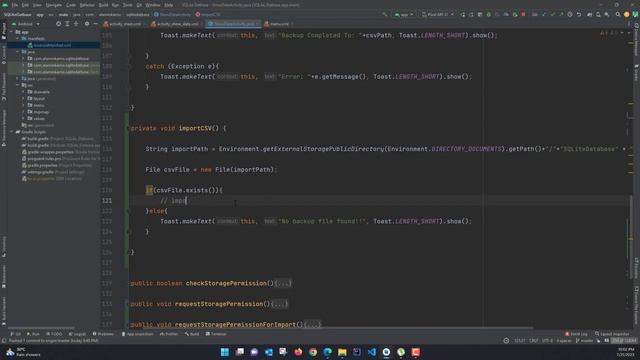Expand the values folder
640x360 pixels.
[x=23, y=118]
